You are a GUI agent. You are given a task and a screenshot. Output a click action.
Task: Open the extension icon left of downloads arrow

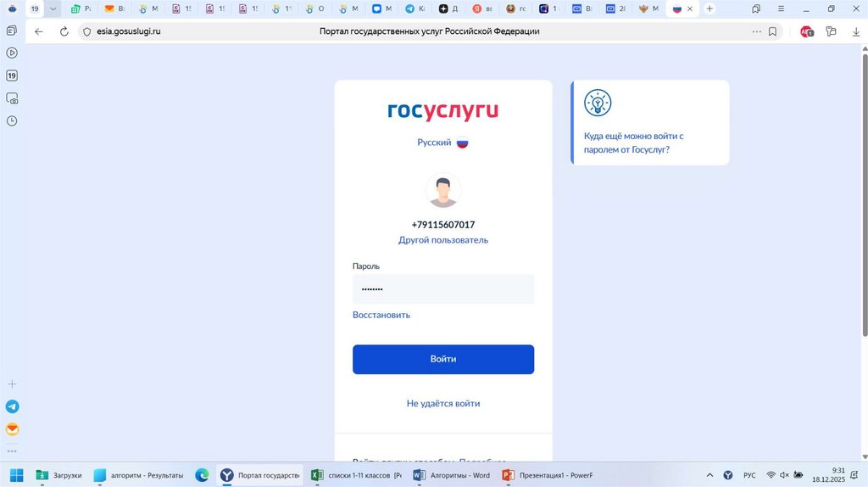click(x=831, y=31)
